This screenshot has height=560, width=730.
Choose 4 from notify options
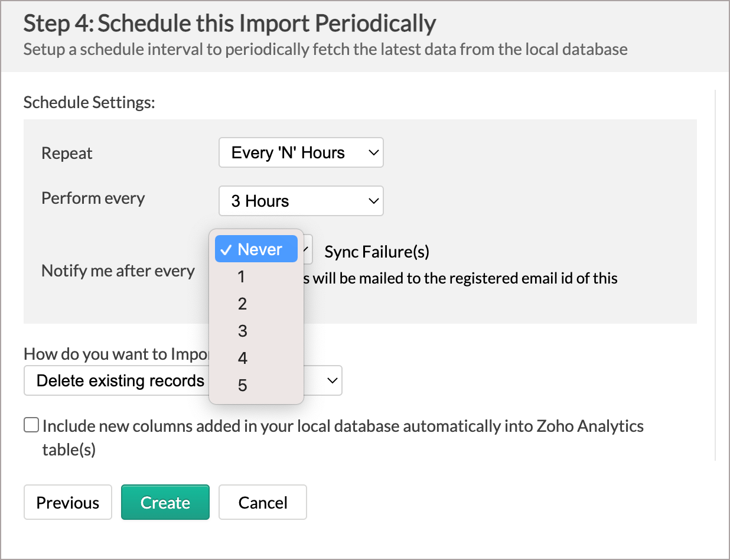tap(242, 358)
